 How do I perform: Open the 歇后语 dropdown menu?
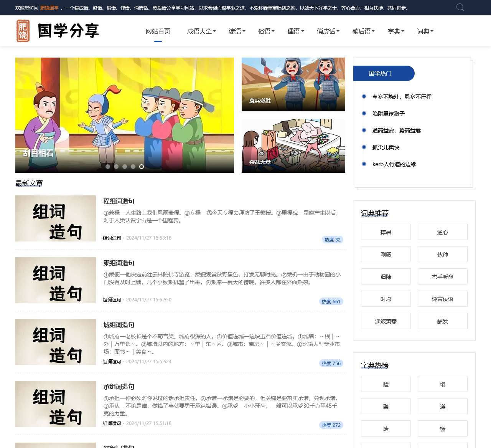pos(362,31)
